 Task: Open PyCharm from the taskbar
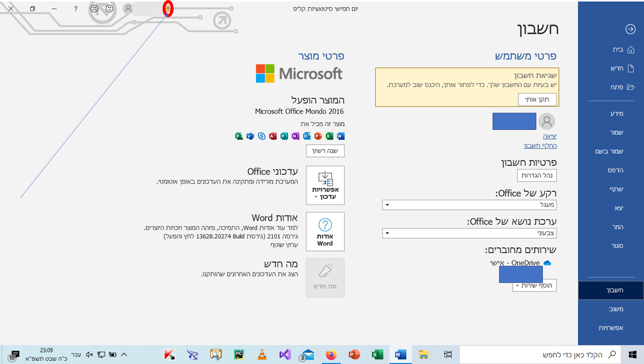(238, 354)
